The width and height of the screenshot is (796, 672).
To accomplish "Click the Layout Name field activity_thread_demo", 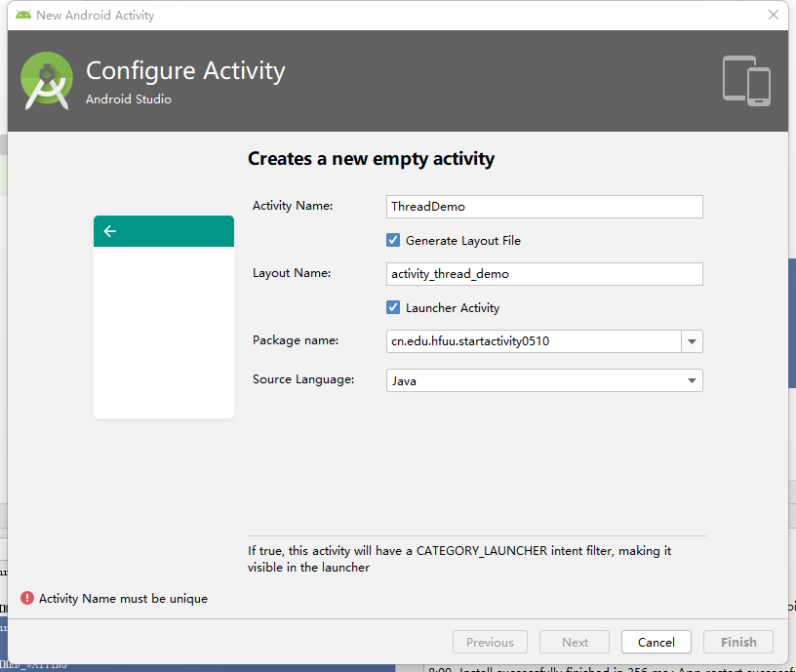I will tap(544, 274).
